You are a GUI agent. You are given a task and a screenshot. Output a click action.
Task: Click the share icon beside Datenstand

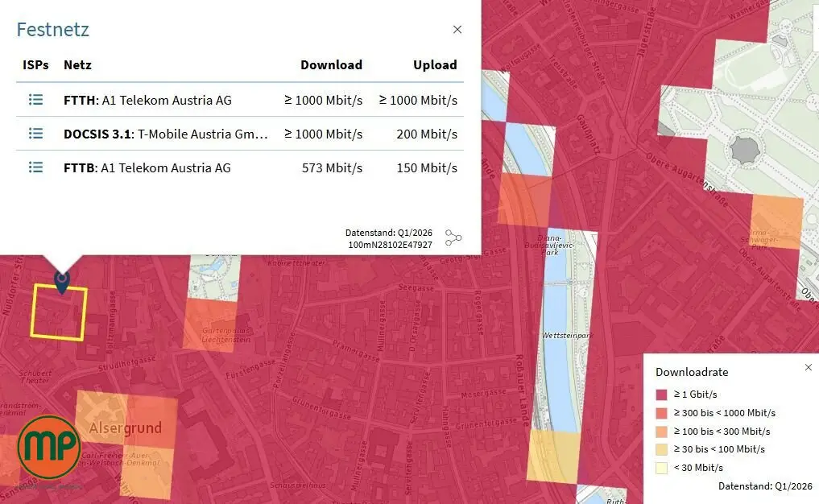click(453, 238)
